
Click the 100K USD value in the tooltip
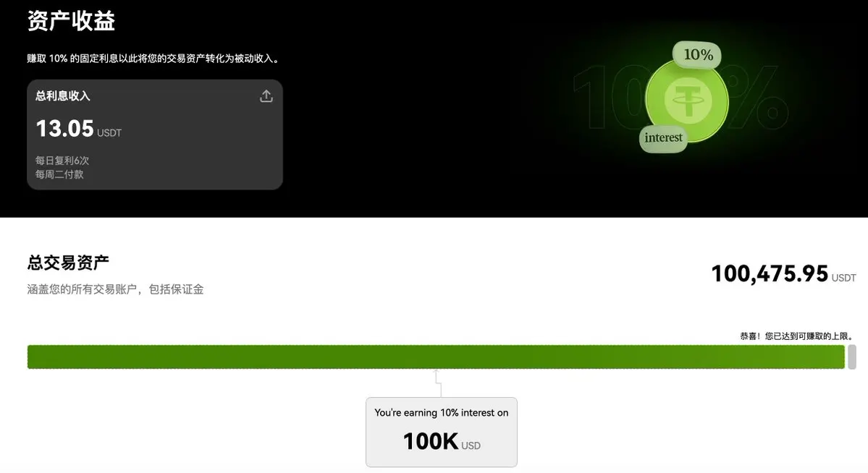(x=441, y=441)
